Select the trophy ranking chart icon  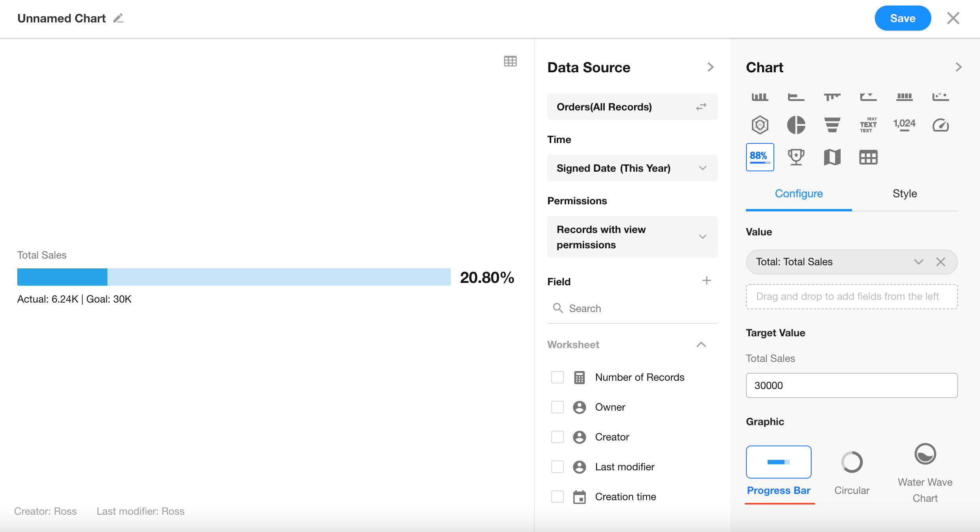coord(796,157)
